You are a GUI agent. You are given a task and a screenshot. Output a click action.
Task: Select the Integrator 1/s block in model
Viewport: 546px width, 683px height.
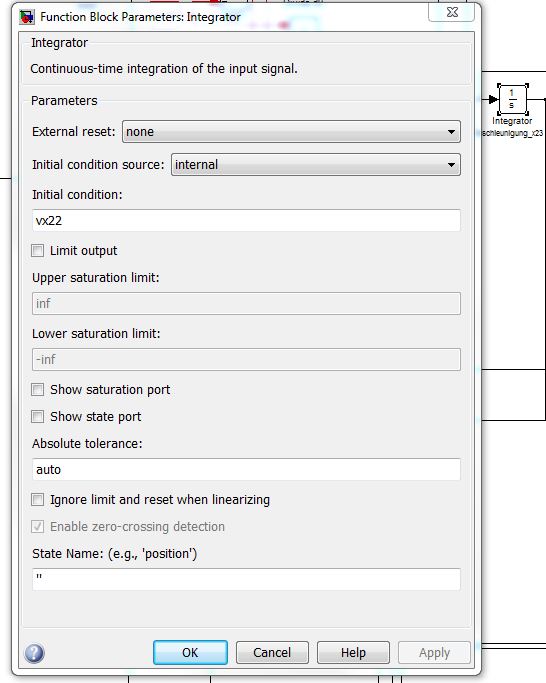512,99
